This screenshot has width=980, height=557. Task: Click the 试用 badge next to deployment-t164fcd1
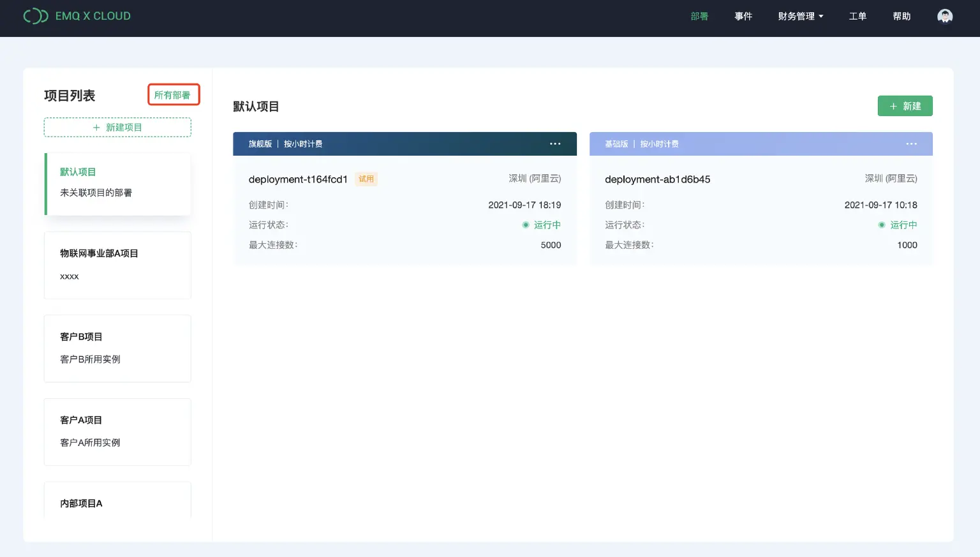click(x=366, y=179)
